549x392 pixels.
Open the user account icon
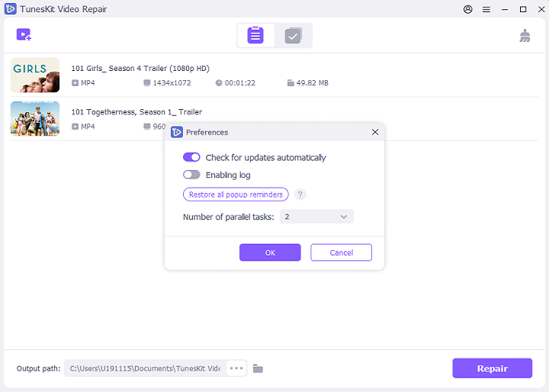pyautogui.click(x=467, y=9)
